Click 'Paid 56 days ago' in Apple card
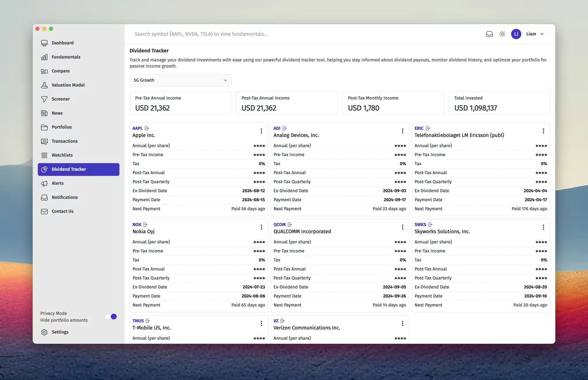The height and width of the screenshot is (380, 588). [x=248, y=209]
